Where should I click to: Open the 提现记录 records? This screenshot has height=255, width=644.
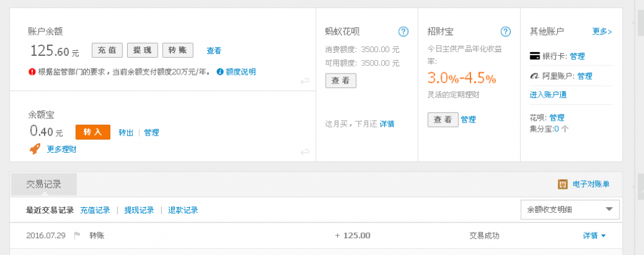click(x=139, y=210)
